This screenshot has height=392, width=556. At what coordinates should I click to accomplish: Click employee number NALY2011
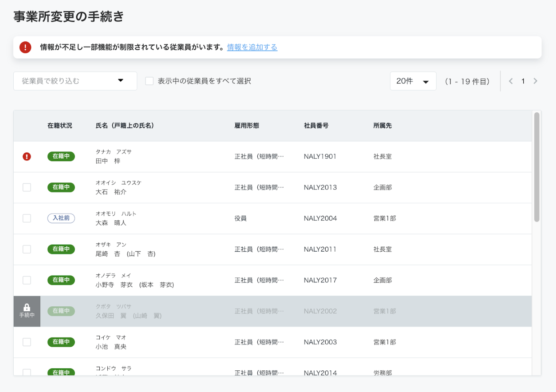(320, 249)
